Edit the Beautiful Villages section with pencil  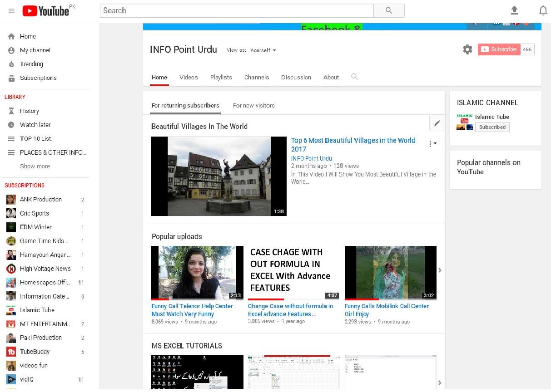pyautogui.click(x=437, y=123)
